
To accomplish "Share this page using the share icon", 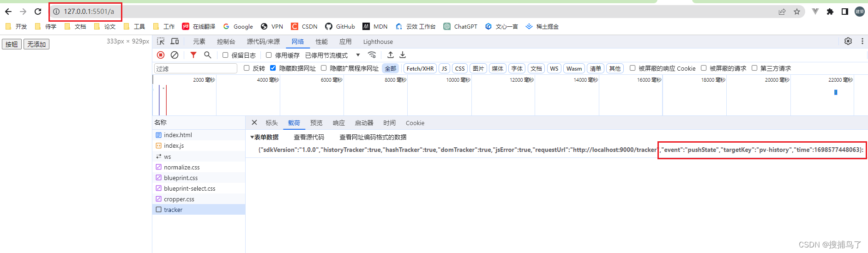I will tap(782, 12).
